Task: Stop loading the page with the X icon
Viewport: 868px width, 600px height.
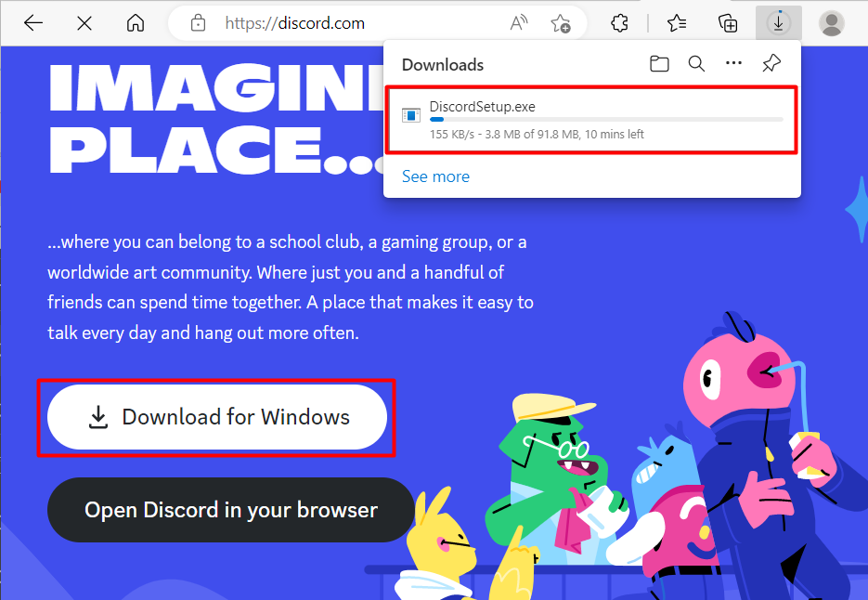Action: pyautogui.click(x=84, y=23)
